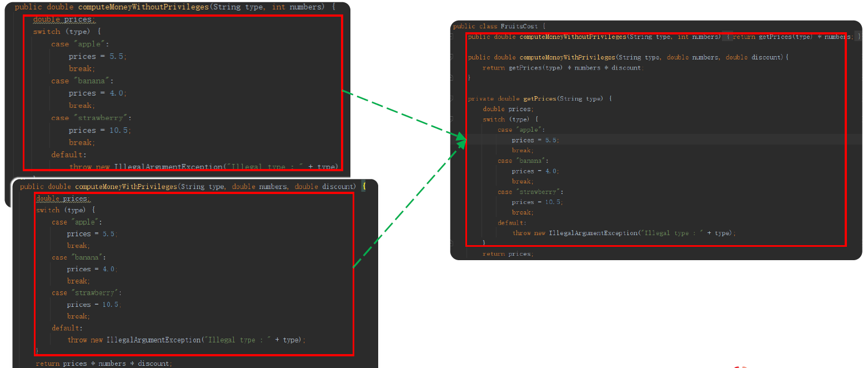868x368 pixels.
Task: Click 'switch (type)' in bottom-left computeMoneyWithPrivileges snippet
Action: (x=66, y=210)
